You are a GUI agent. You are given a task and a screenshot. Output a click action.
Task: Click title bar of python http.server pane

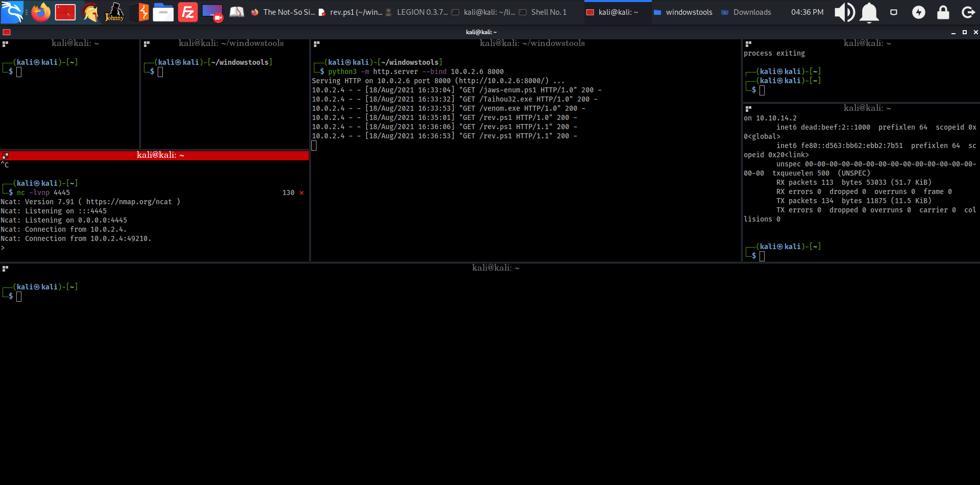click(x=526, y=43)
